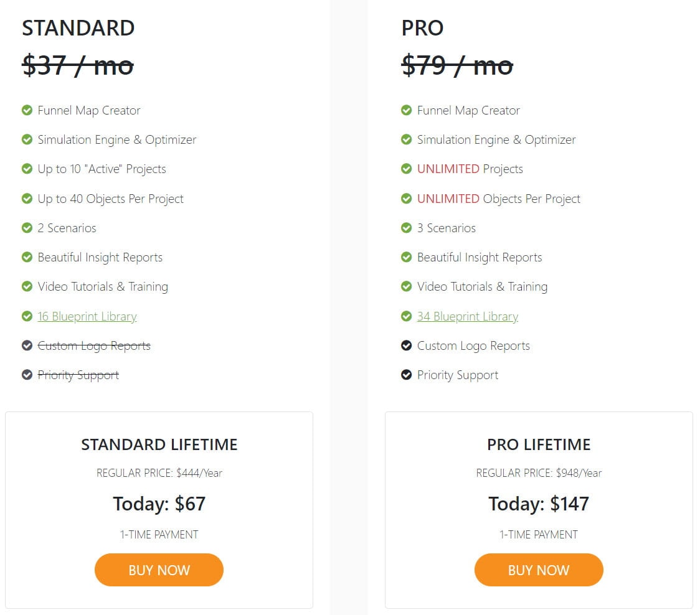Screen dimensions: 700x615
Task: Click the checkmark beside Pro Custom Logo Reports
Action: (406, 345)
